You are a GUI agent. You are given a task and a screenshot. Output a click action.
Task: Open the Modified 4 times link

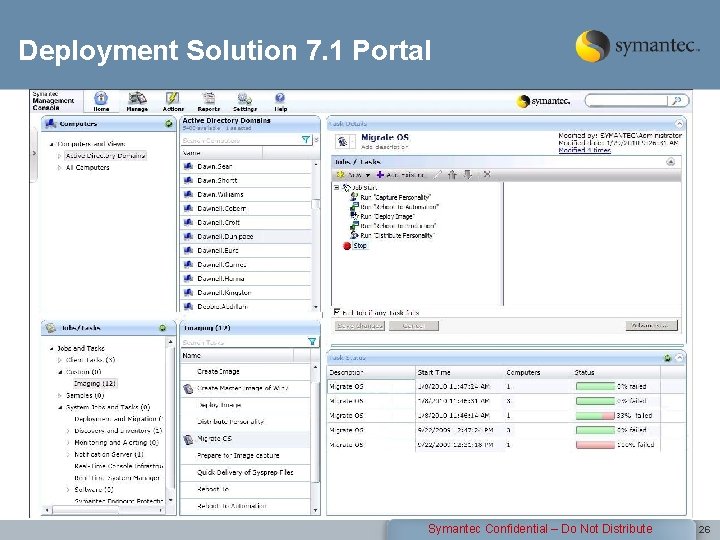click(x=584, y=150)
